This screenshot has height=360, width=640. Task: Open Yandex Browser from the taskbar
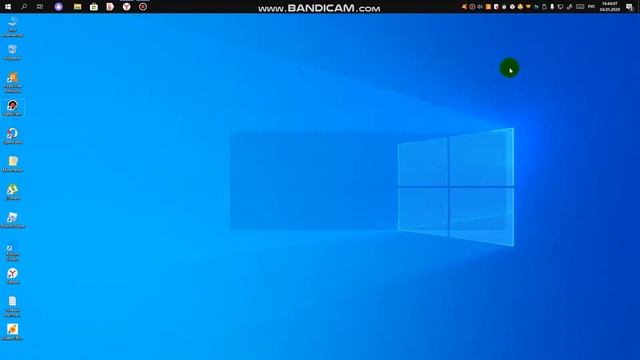click(127, 7)
